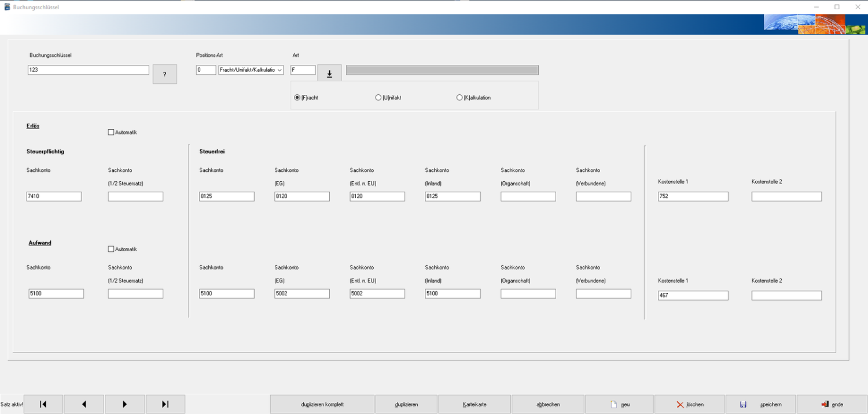Select the [K]alkulation radio option
The width and height of the screenshot is (868, 414).
coord(459,98)
